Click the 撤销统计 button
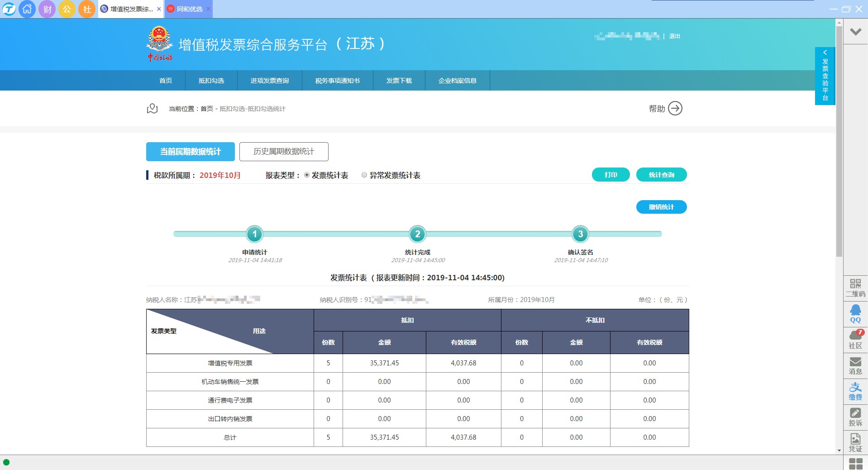This screenshot has height=470, width=868. coord(661,207)
